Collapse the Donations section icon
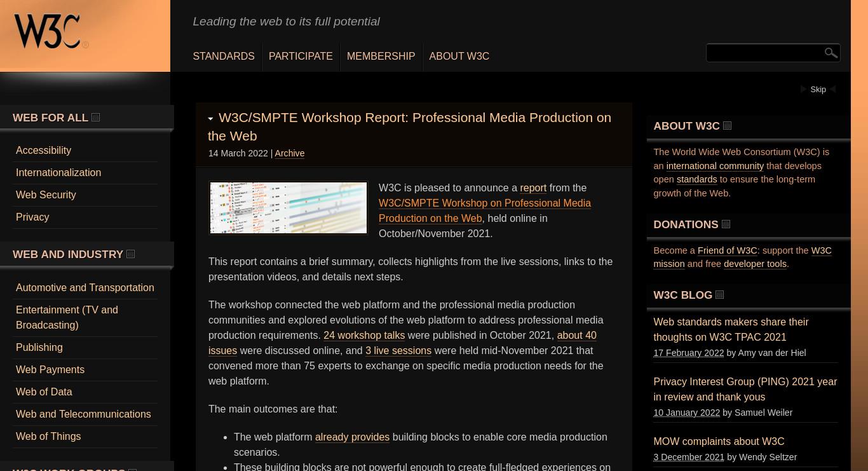The height and width of the screenshot is (471, 868). [x=726, y=224]
